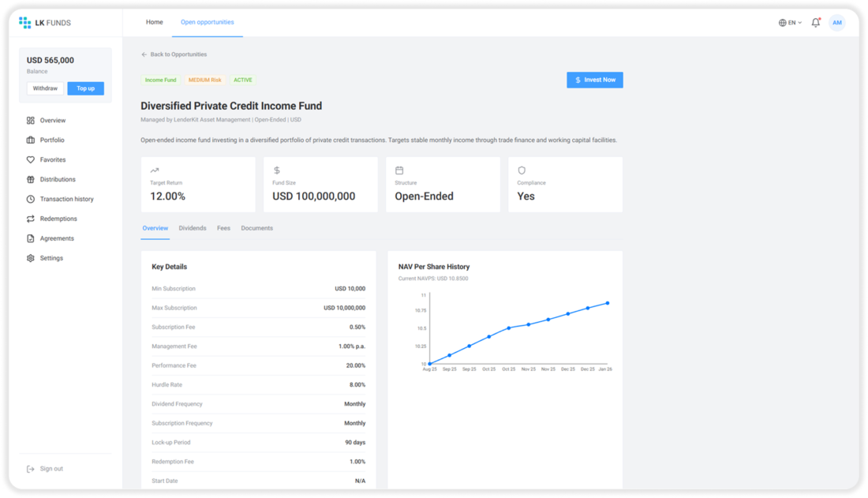Click the globe language icon
This screenshot has height=498, width=868.
tap(782, 23)
